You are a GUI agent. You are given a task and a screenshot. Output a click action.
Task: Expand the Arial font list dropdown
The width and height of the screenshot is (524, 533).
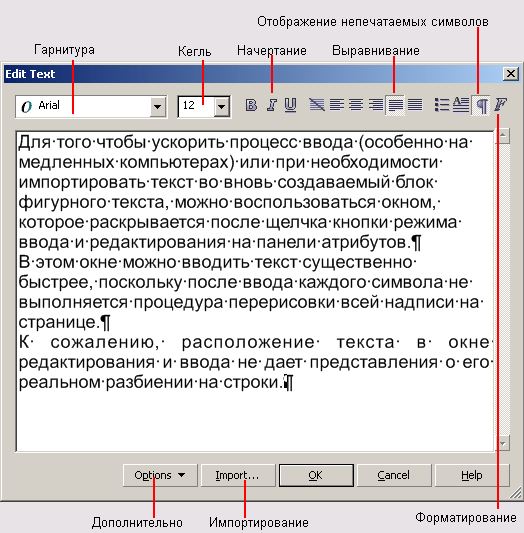click(158, 107)
